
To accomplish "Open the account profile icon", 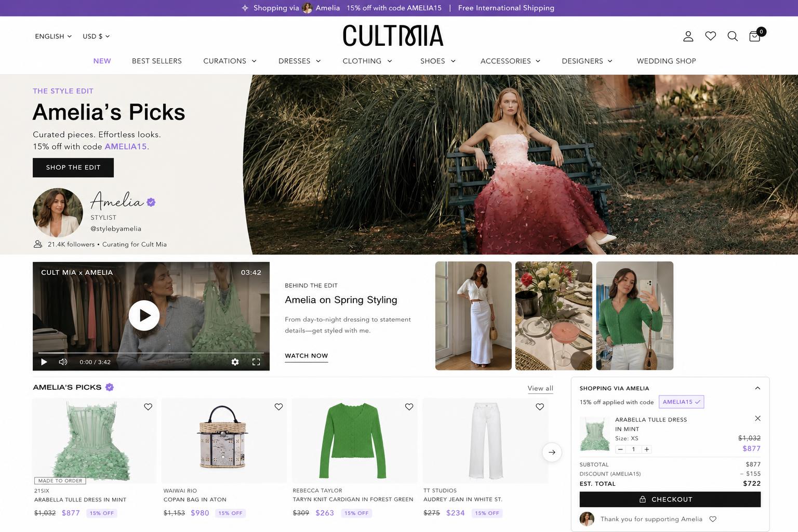I will [x=688, y=36].
